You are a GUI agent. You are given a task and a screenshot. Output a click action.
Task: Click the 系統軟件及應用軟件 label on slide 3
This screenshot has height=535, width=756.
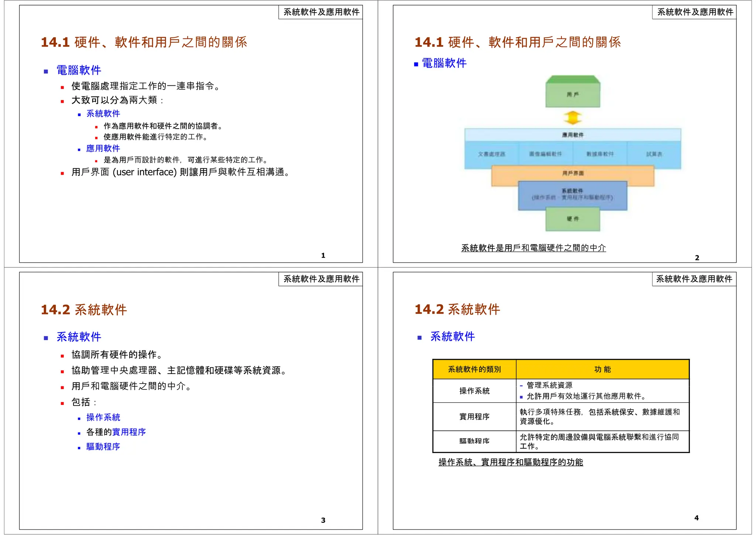pyautogui.click(x=321, y=279)
